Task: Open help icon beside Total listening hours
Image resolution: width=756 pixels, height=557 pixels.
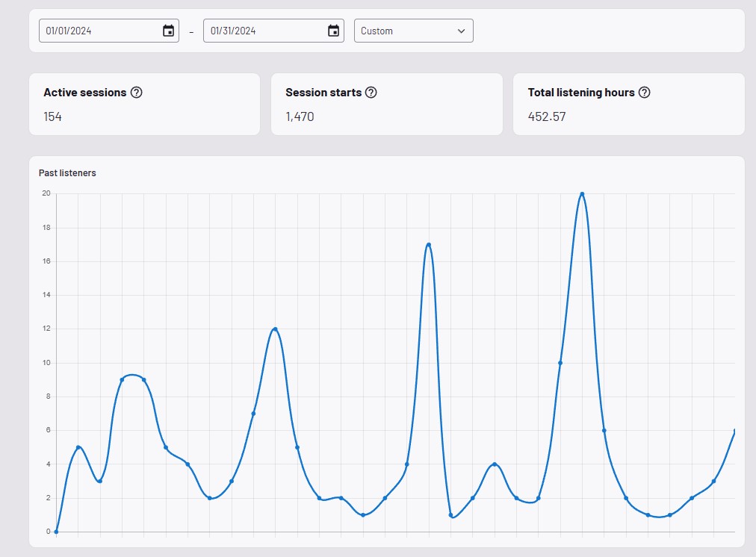Action: [x=644, y=93]
